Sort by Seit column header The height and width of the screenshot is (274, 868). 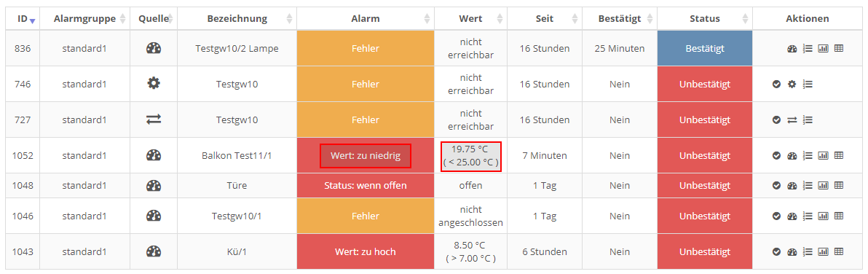tap(544, 19)
